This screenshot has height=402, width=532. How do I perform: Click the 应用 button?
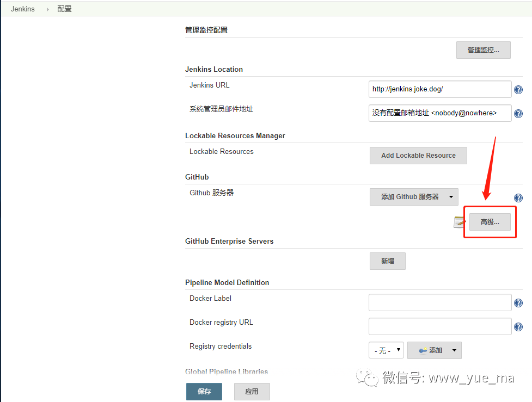click(x=252, y=391)
